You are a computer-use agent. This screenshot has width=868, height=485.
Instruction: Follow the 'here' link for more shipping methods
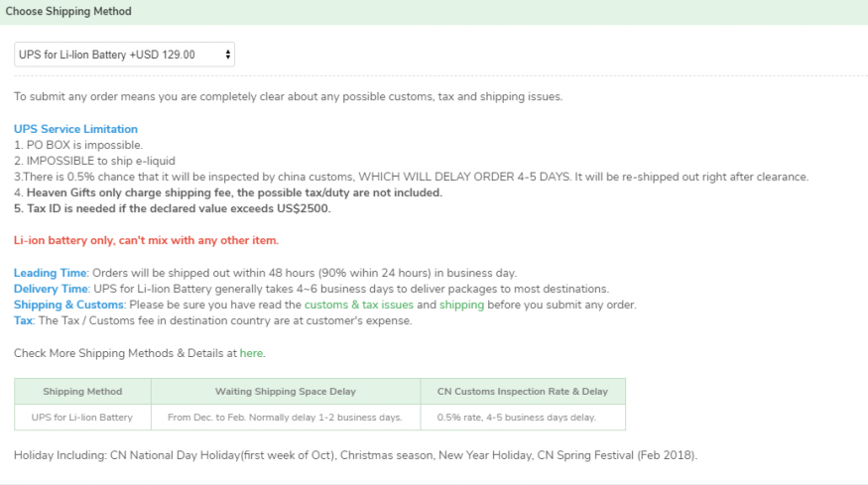[251, 353]
